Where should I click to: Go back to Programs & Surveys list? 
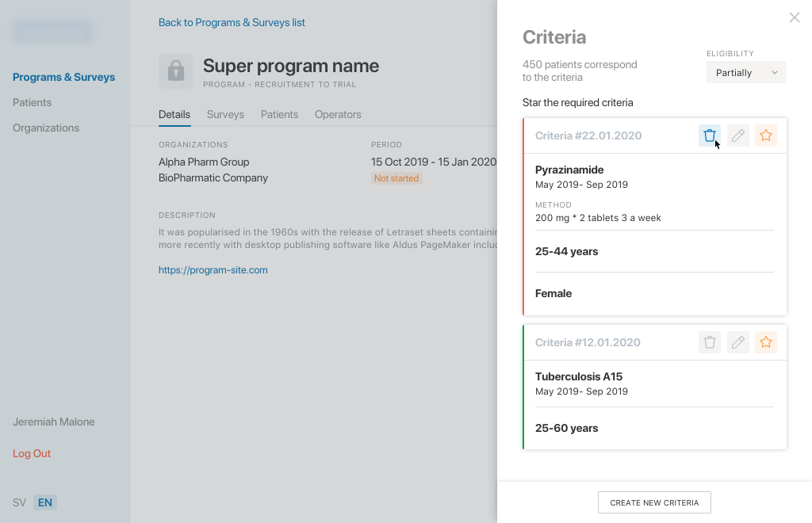point(232,22)
